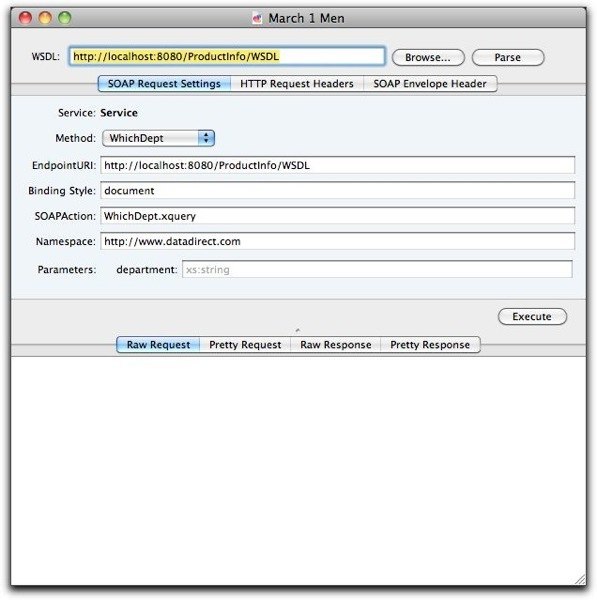Switch to SOAP Request Settings tab

(x=164, y=84)
